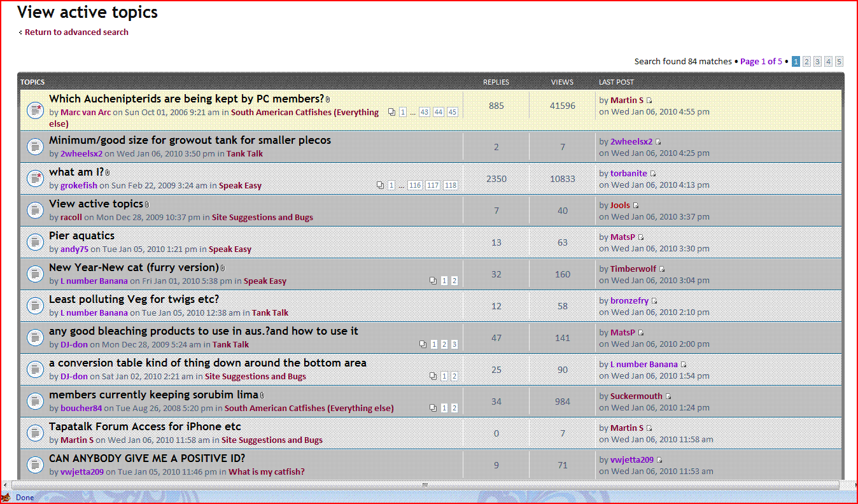
Task: Open 'Tapatalk Forum Access for iPhone etc' topic
Action: coord(144,426)
